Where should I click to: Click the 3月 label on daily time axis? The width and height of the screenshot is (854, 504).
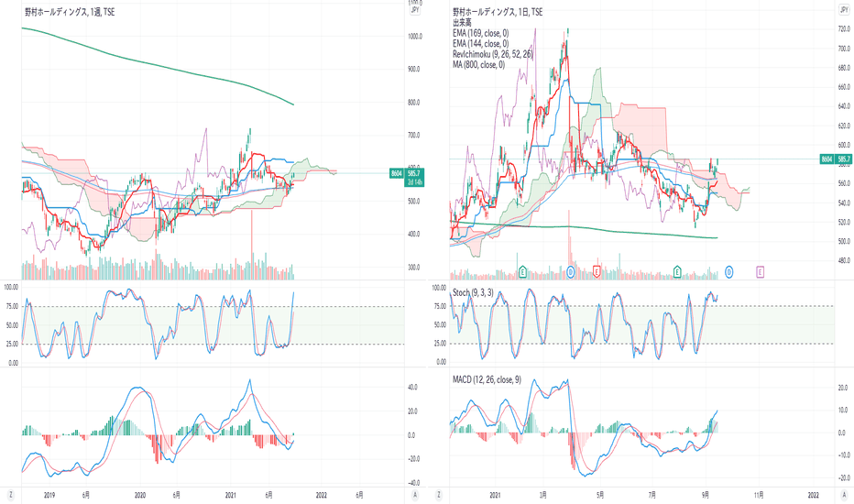(x=543, y=495)
